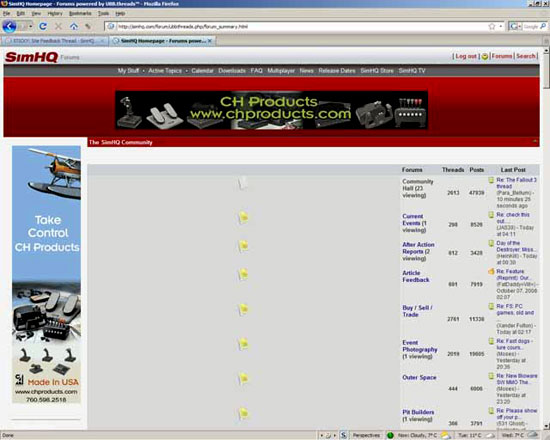Click post icon beside Re: The Fallout 3 thread
The image size is (550, 440).
click(x=491, y=180)
